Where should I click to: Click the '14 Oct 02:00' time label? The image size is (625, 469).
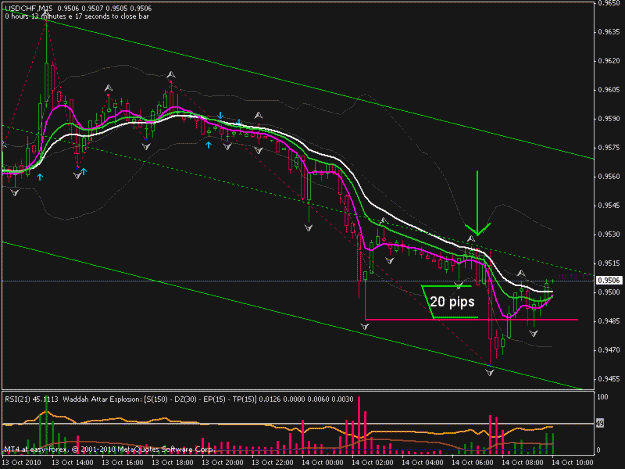click(372, 463)
